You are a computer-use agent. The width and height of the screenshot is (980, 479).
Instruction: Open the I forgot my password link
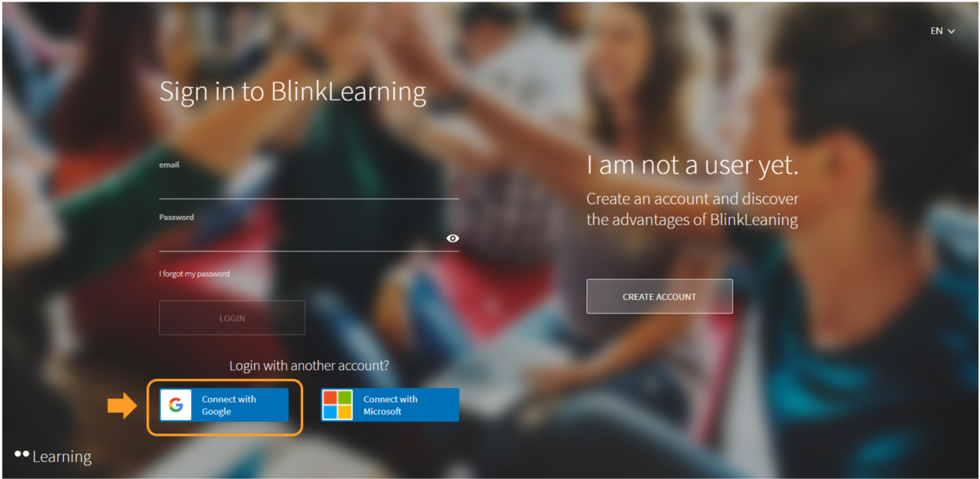point(194,274)
